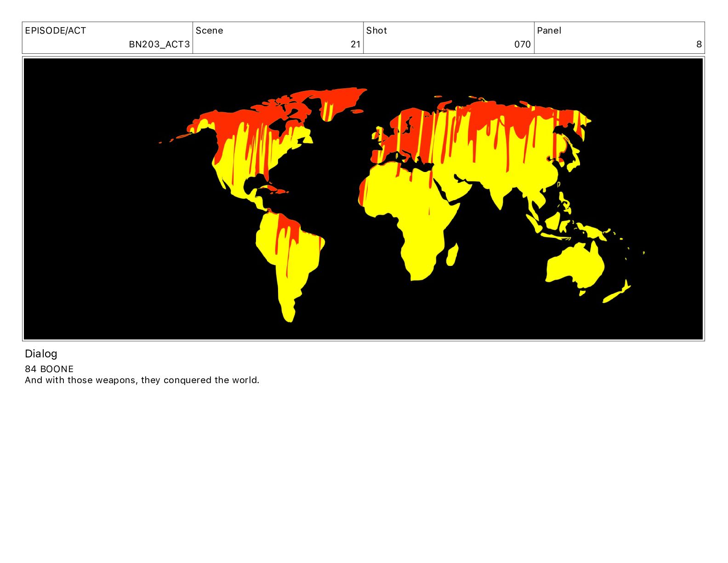Select the panel number 8
Screen dimensions: 728x563
click(699, 45)
